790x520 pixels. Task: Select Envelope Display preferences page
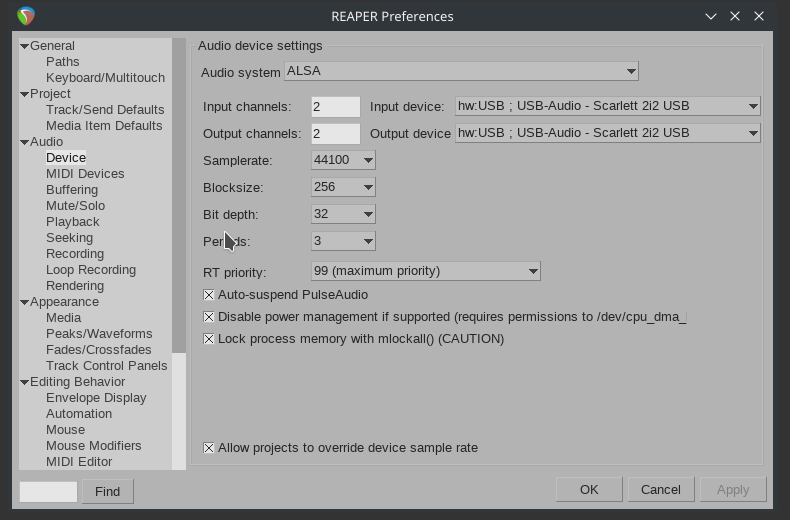click(96, 398)
